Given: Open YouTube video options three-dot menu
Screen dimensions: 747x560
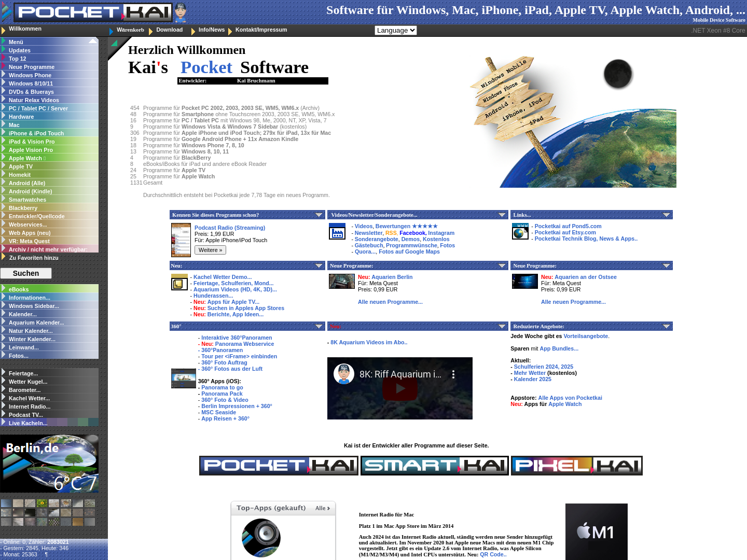Looking at the screenshot, I should click(453, 374).
